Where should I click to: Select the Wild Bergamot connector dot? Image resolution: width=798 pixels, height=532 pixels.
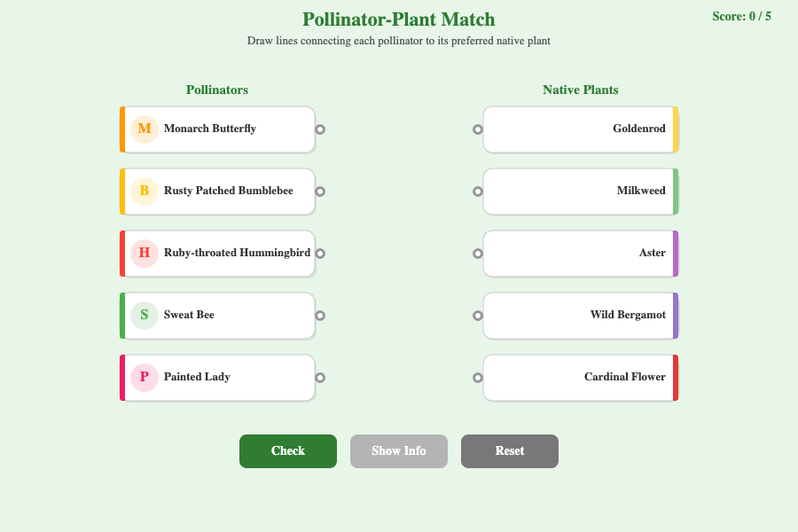(477, 316)
